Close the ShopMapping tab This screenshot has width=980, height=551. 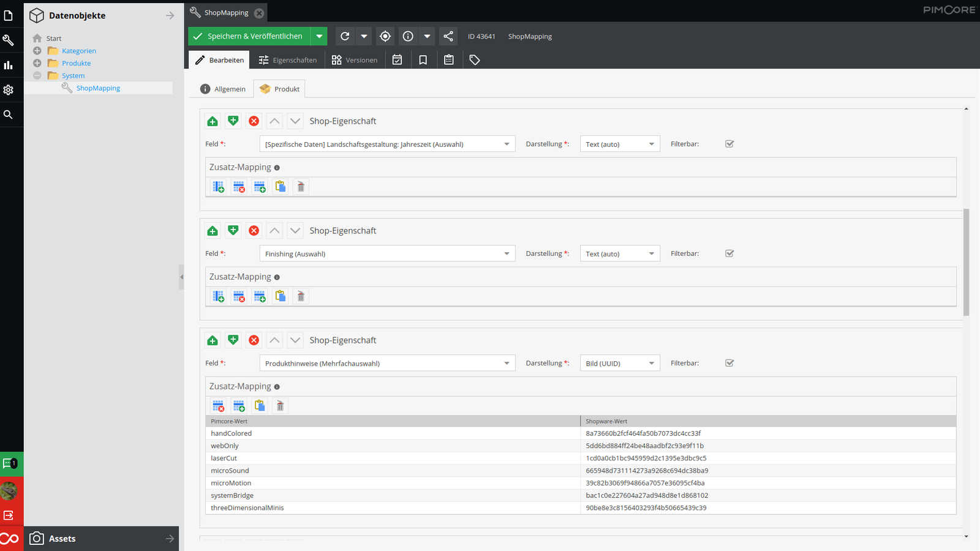click(259, 13)
